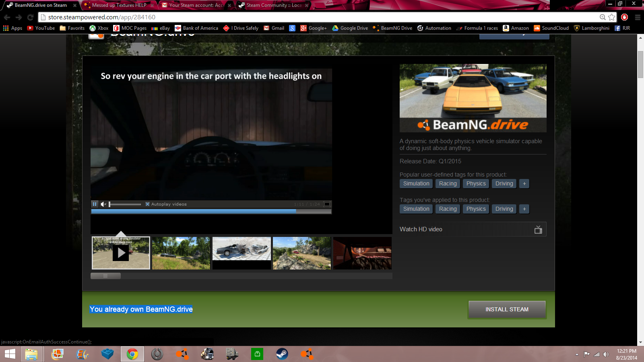Open plus button beside your applied tags
644x362 pixels.
(524, 209)
